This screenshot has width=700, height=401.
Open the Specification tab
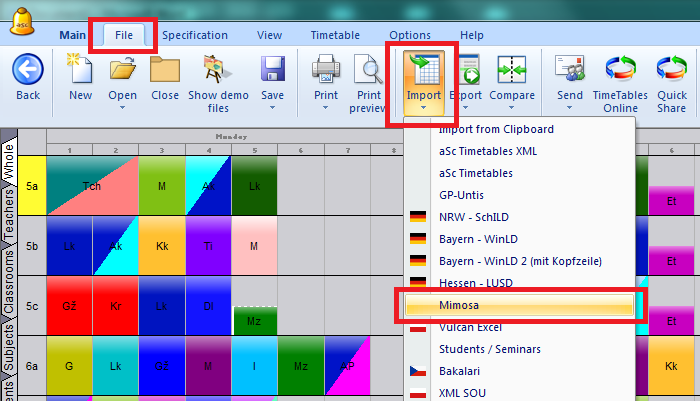pyautogui.click(x=195, y=35)
